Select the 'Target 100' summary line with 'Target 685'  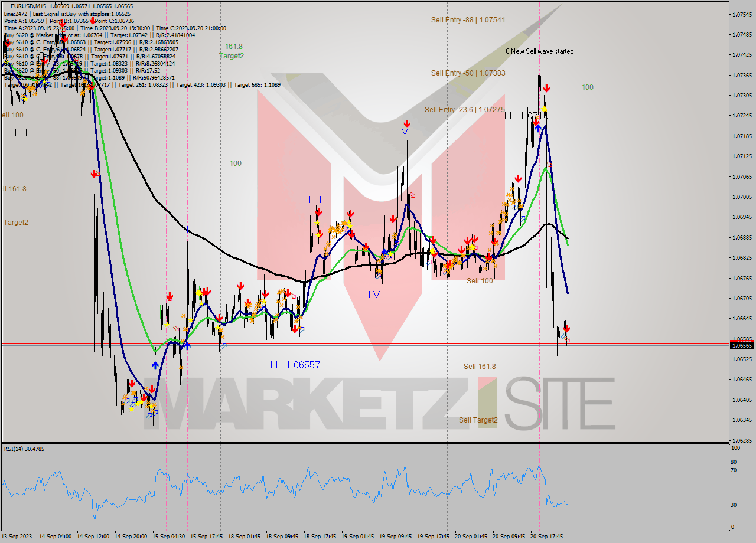point(142,84)
